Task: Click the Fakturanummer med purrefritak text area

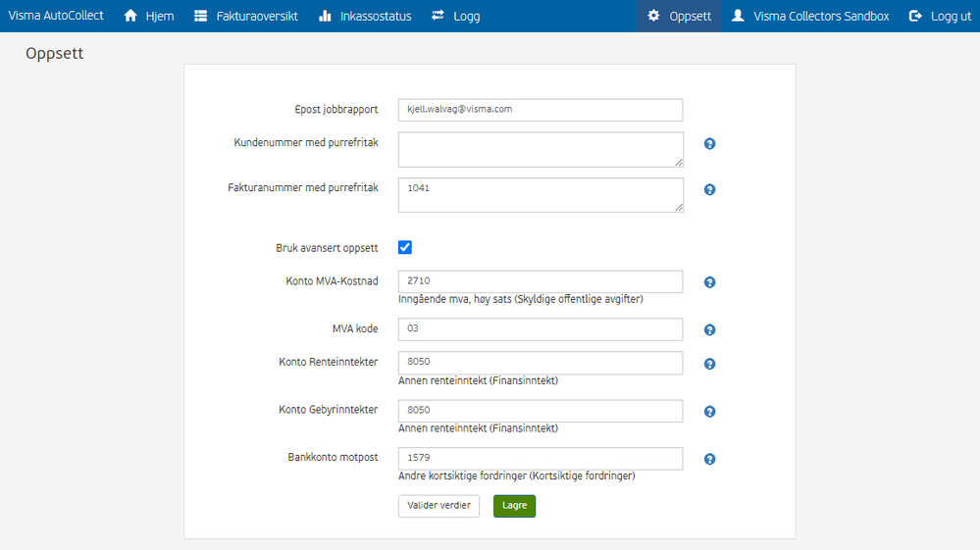Action: [541, 195]
